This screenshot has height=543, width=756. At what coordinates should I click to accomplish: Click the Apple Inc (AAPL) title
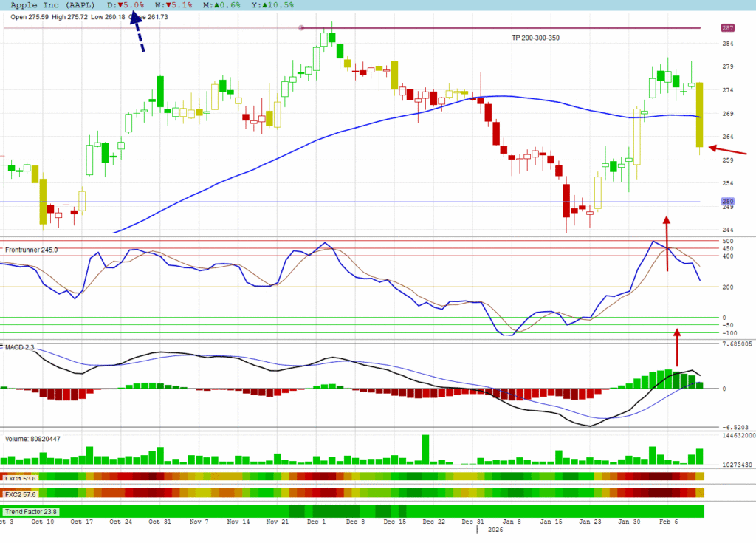(53, 5)
